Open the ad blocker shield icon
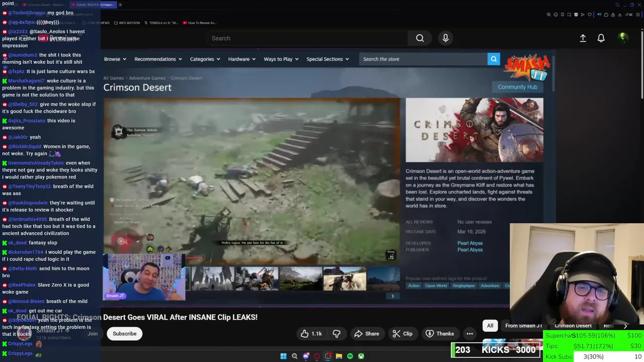This screenshot has width=644, height=362. click(x=576, y=15)
